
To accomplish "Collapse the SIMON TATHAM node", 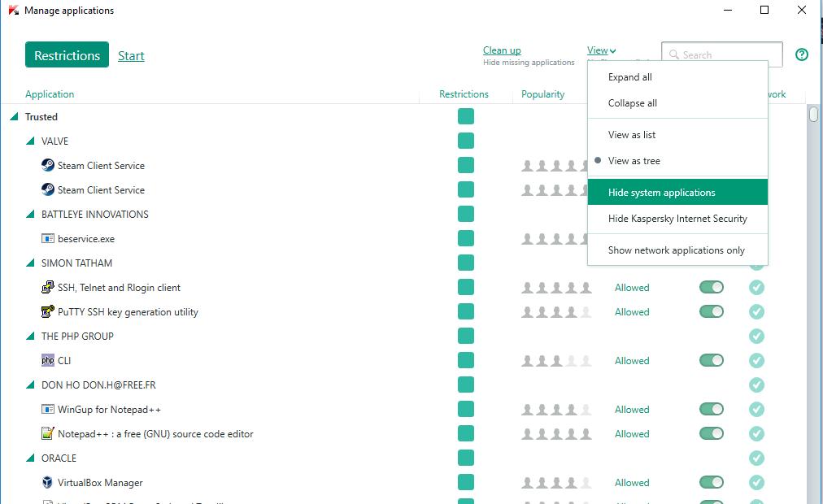I will pos(30,263).
